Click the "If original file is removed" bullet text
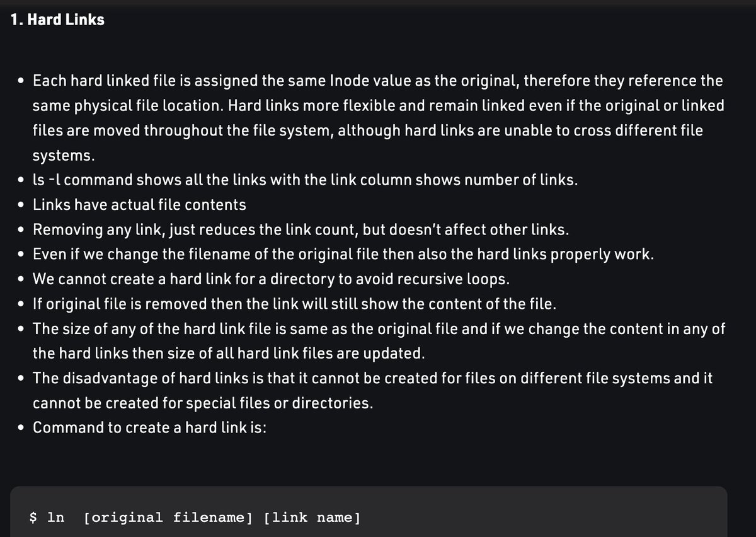 click(294, 304)
